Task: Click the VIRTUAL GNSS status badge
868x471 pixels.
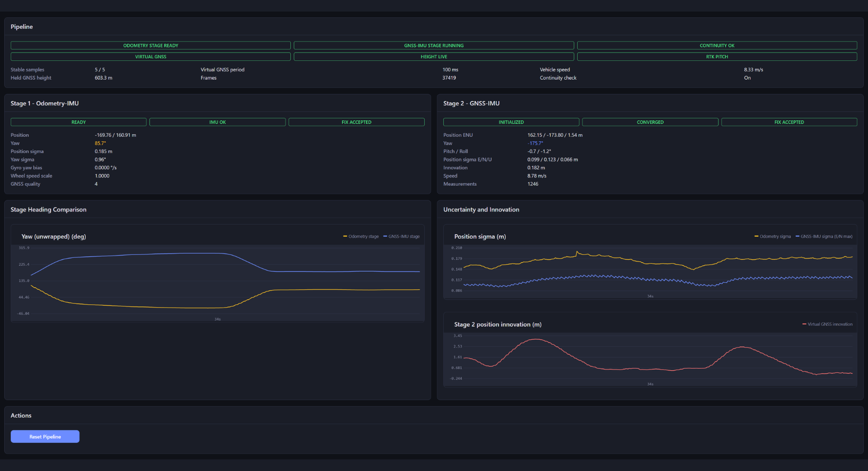Action: 150,56
